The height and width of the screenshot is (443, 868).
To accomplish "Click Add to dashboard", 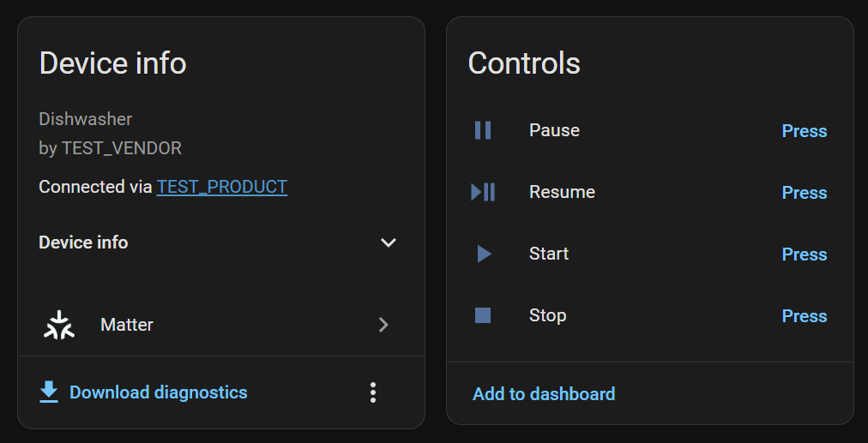I will [x=544, y=394].
